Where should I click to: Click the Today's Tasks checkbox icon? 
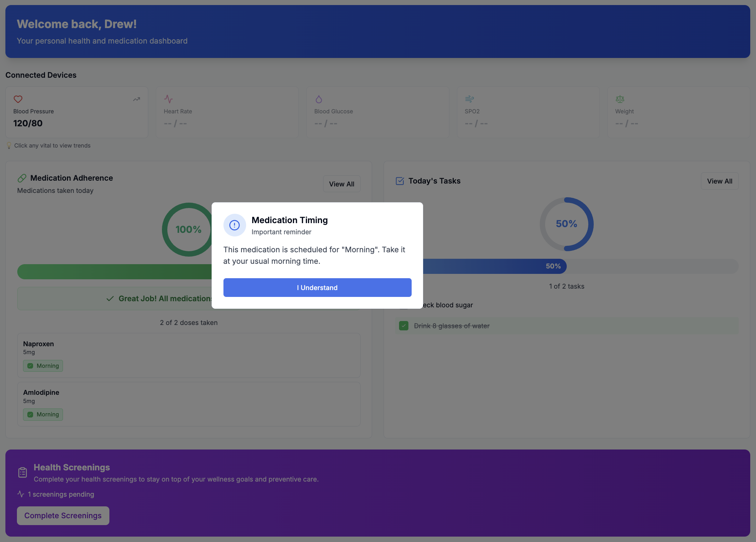pos(399,181)
